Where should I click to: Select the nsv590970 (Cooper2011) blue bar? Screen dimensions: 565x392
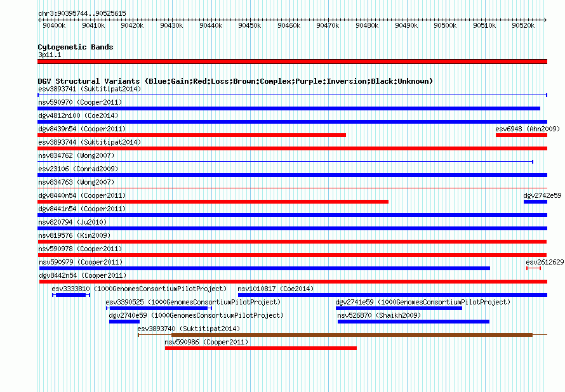coord(289,108)
